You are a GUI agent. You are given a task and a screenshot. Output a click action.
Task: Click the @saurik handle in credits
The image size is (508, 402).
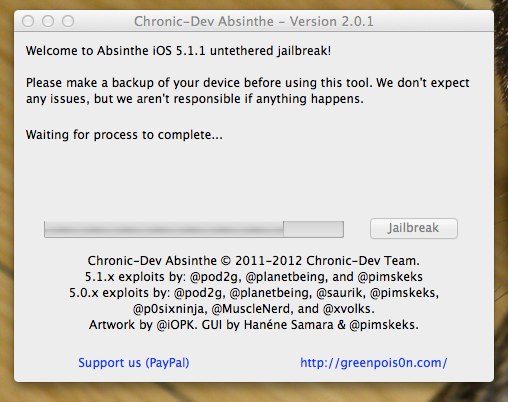pos(340,293)
